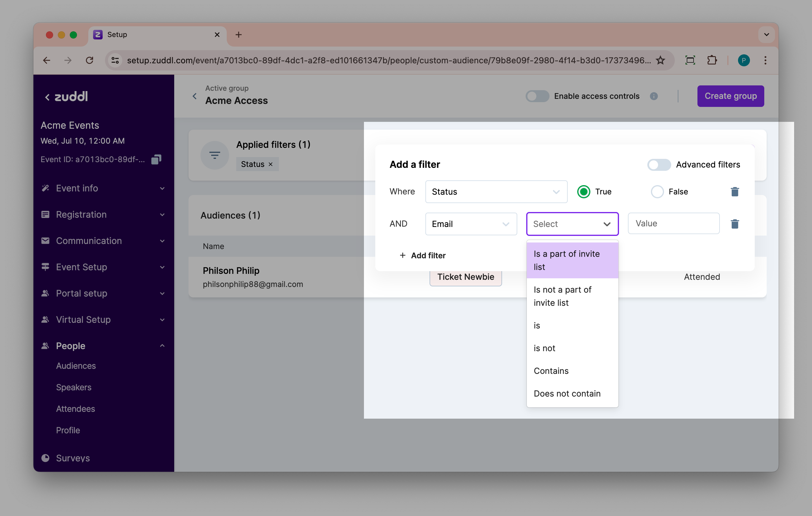Open the Email field dropdown
The image size is (812, 516).
471,224
